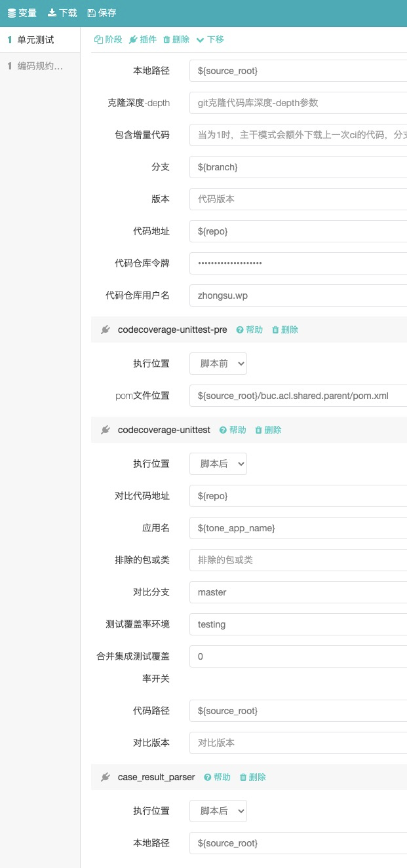Open case_result_parser 执行位置 dropdown
Screen dimensions: 407x868
coord(218,811)
